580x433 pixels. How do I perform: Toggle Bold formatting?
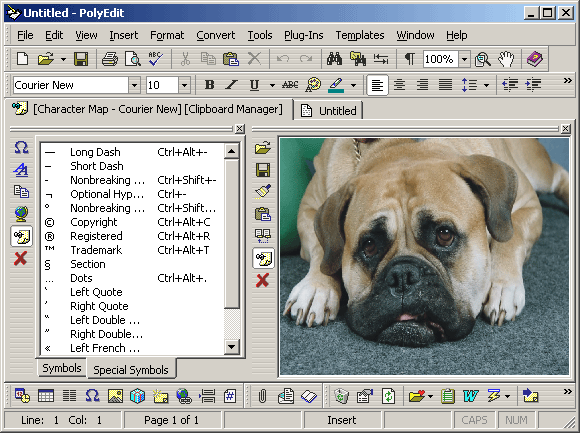pos(209,85)
